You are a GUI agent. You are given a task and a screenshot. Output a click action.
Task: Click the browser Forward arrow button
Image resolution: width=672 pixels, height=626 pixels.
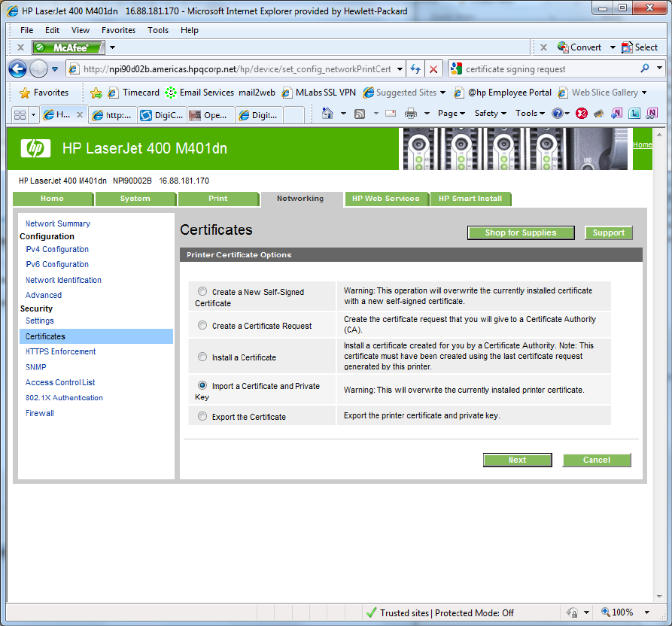38,69
